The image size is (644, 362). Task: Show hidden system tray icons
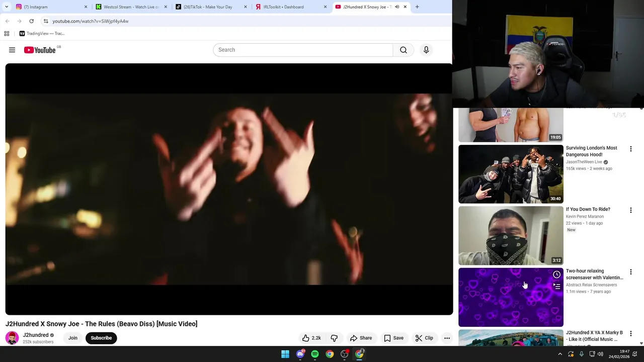coord(560,354)
